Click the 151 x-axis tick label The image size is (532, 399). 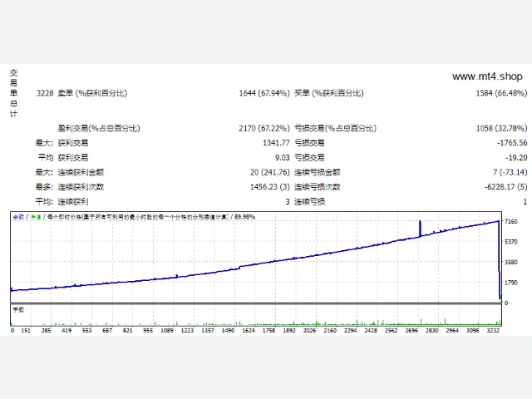tap(26, 330)
